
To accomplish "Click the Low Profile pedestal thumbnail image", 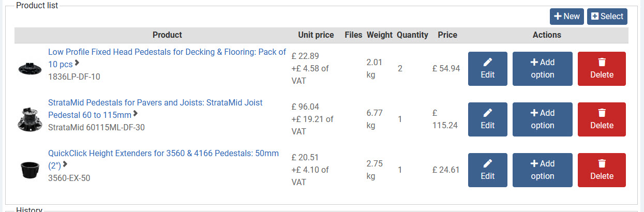I will pos(29,68).
